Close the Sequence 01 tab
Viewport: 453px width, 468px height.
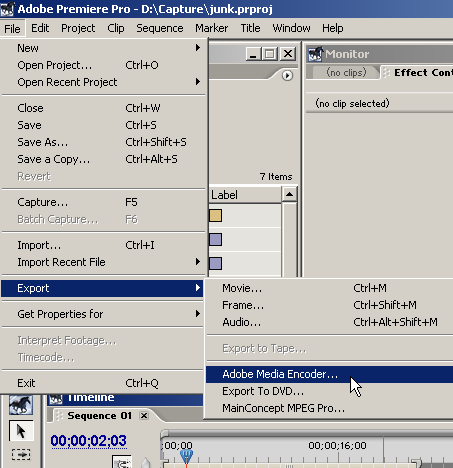(144, 416)
